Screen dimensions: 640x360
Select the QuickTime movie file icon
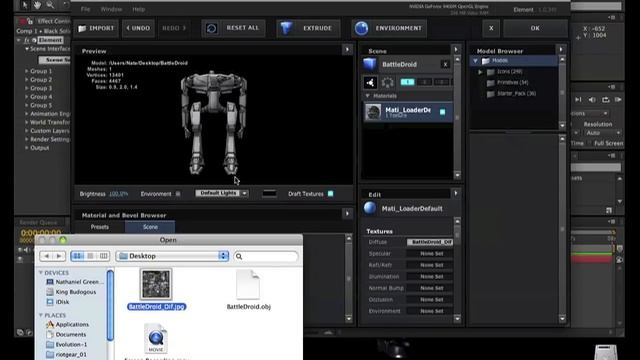pos(156,338)
